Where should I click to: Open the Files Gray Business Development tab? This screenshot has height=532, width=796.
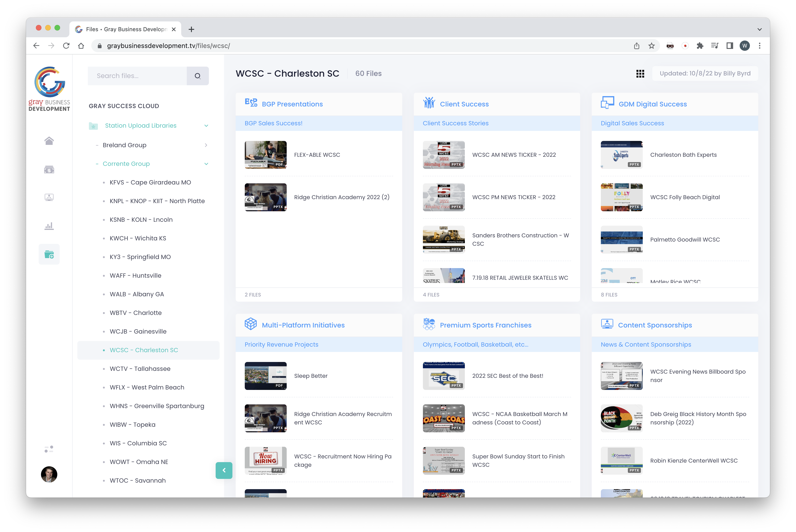click(x=125, y=30)
